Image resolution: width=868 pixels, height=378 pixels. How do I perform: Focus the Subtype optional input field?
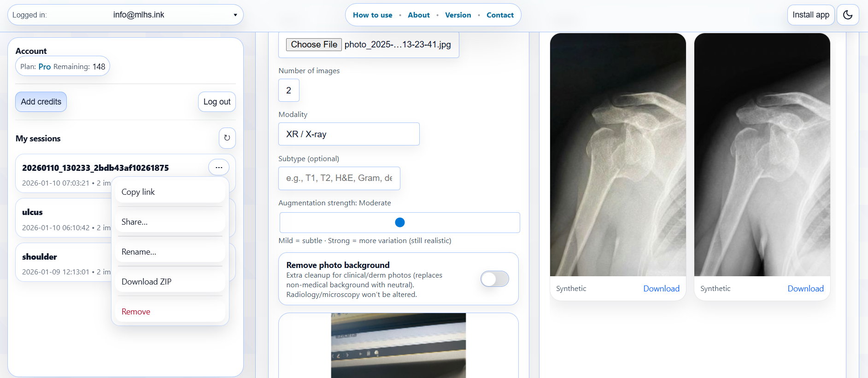click(339, 178)
